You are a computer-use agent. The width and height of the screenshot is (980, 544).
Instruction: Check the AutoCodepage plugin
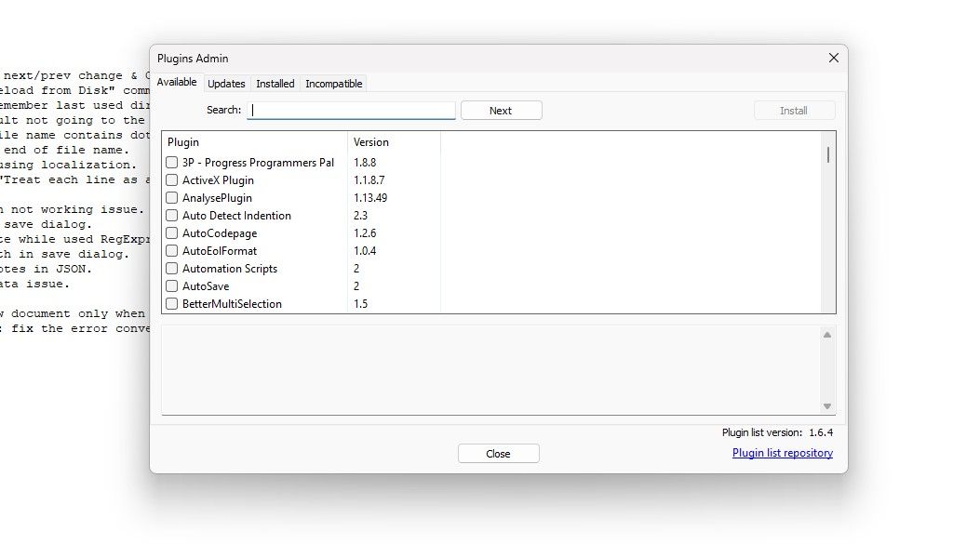(172, 232)
